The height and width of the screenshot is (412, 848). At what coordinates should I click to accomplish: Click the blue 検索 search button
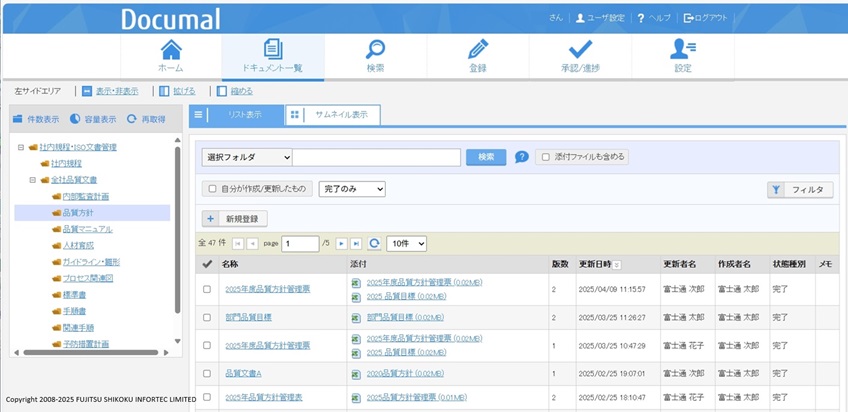tap(486, 157)
